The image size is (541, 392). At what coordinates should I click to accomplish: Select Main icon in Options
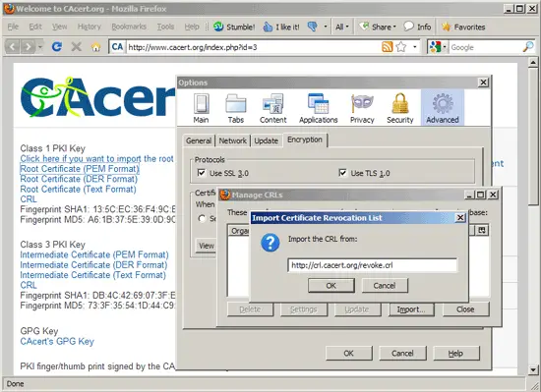coord(201,104)
